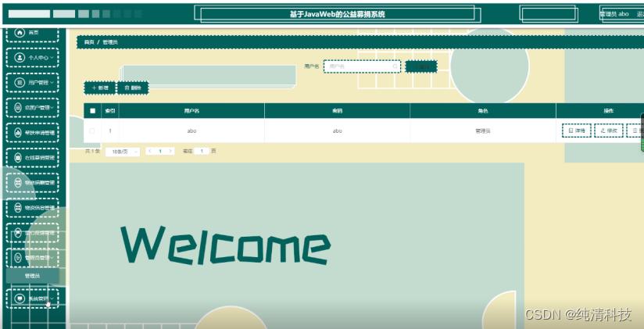Expand the 用户管理 chevron
Screen dimensions: 644x329
pos(52,83)
